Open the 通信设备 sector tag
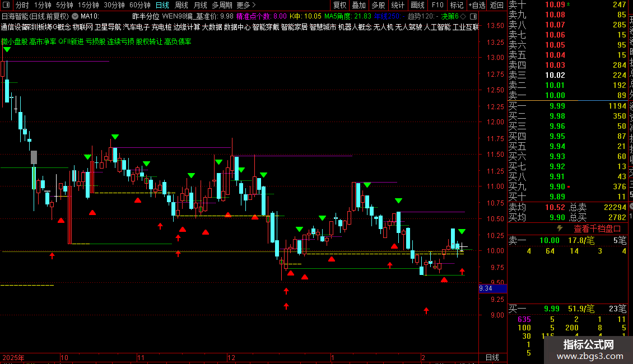This screenshot has height=364, width=633. click(x=14, y=27)
